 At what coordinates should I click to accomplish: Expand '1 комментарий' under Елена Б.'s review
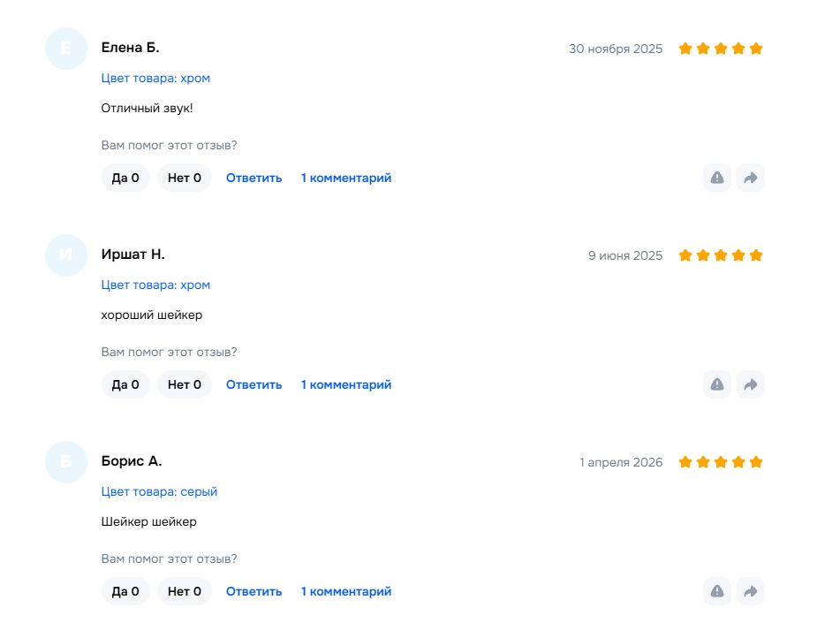[346, 178]
